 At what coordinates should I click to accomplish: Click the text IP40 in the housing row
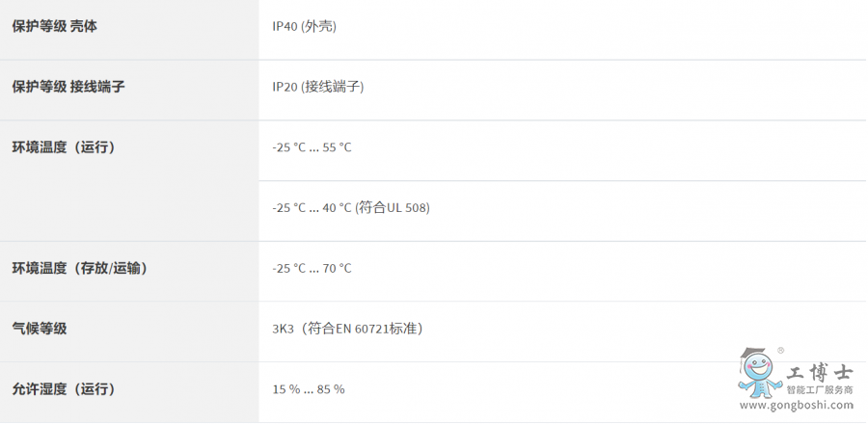285,26
